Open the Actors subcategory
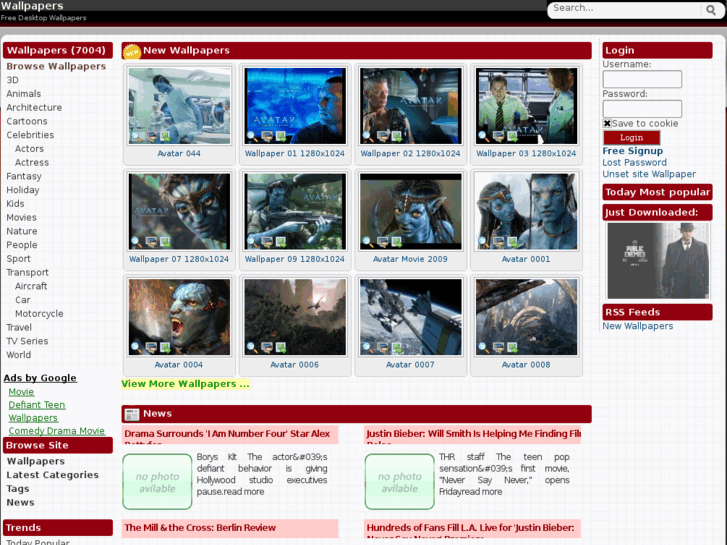The image size is (727, 545). 29,148
